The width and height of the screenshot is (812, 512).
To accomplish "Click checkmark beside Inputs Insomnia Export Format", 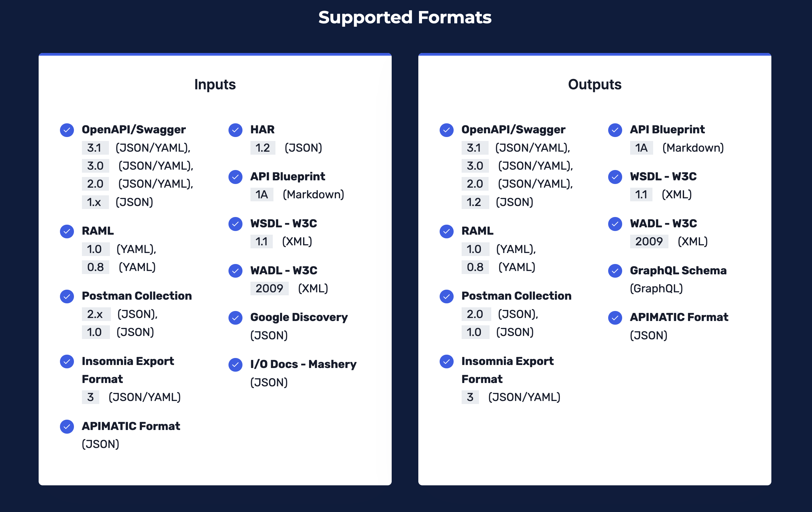I will 67,361.
